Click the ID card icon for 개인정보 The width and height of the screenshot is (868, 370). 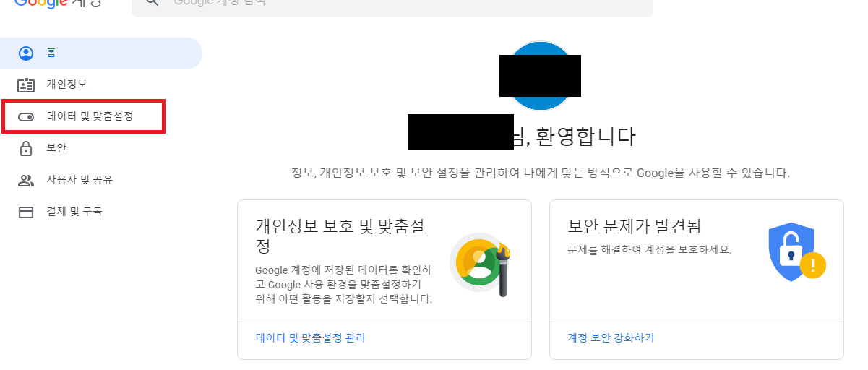pyautogui.click(x=26, y=85)
